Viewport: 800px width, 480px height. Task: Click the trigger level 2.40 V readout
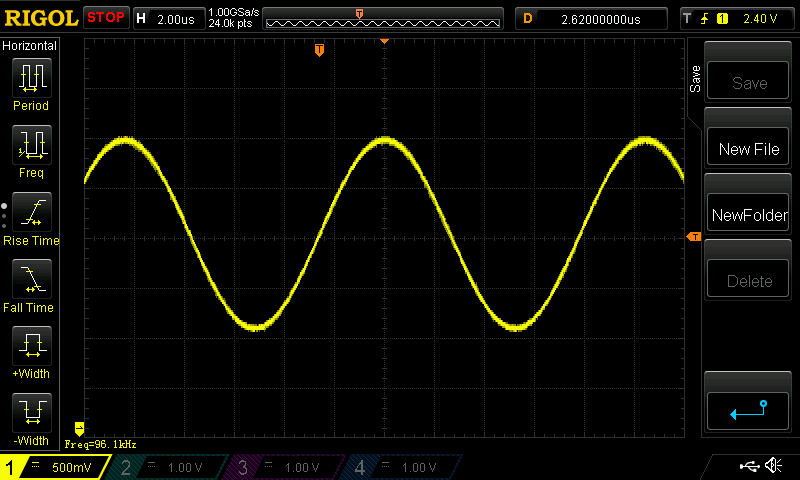click(760, 19)
